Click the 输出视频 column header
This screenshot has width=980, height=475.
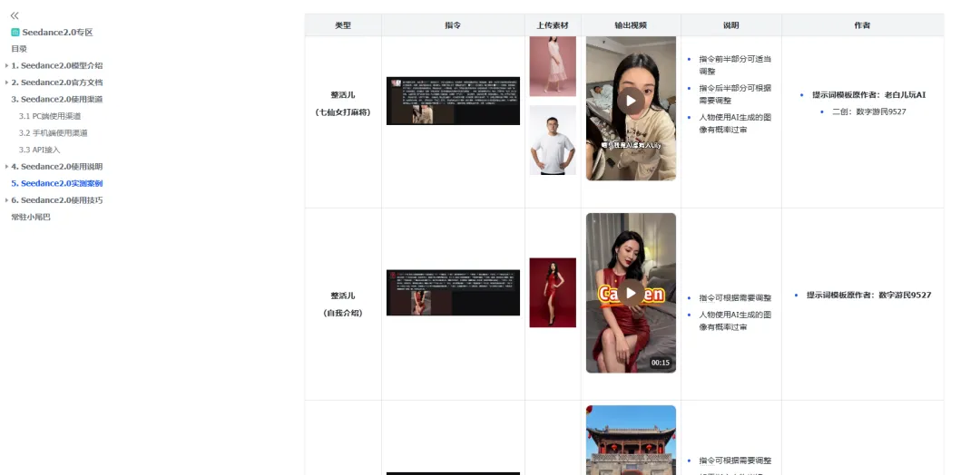pos(631,25)
